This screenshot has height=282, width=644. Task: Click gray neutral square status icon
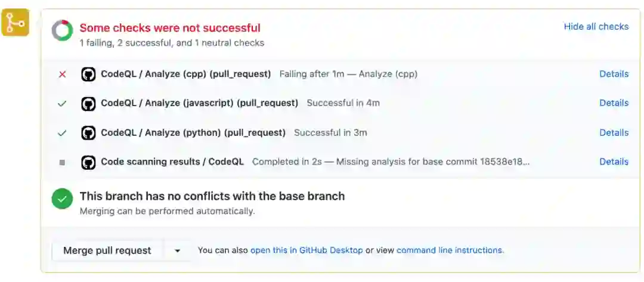click(x=62, y=162)
